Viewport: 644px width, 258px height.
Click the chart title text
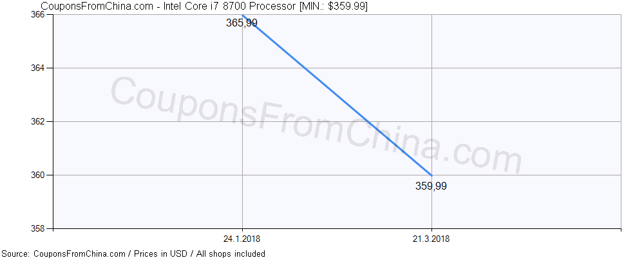pos(204,6)
